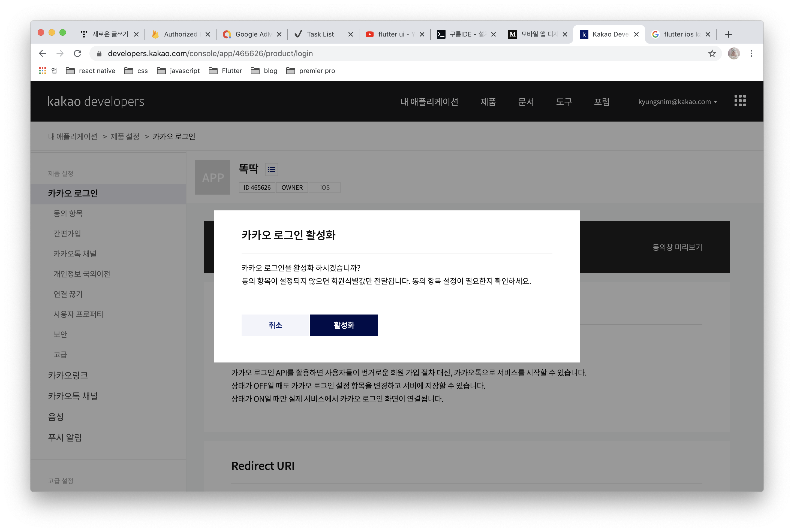Select 동의 항목 in the sidebar
This screenshot has height=532, width=794.
pos(68,213)
